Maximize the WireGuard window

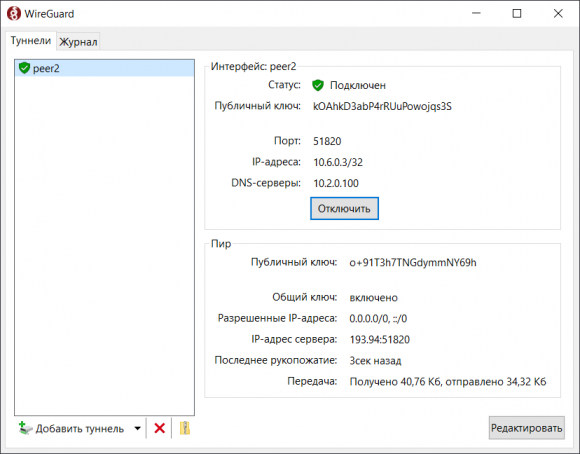(517, 13)
